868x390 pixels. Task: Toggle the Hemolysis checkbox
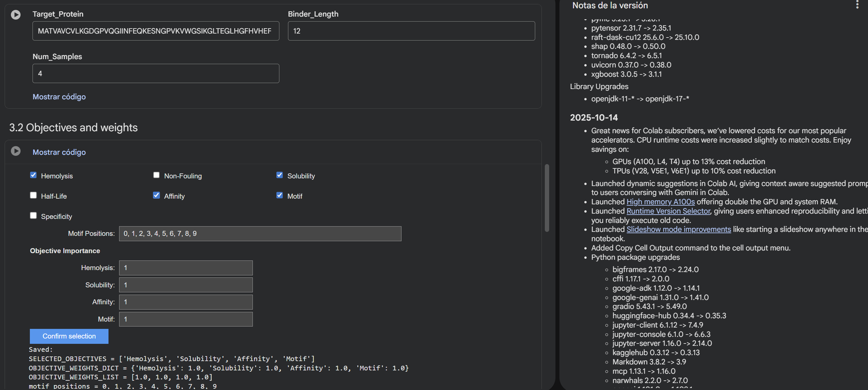pyautogui.click(x=33, y=175)
